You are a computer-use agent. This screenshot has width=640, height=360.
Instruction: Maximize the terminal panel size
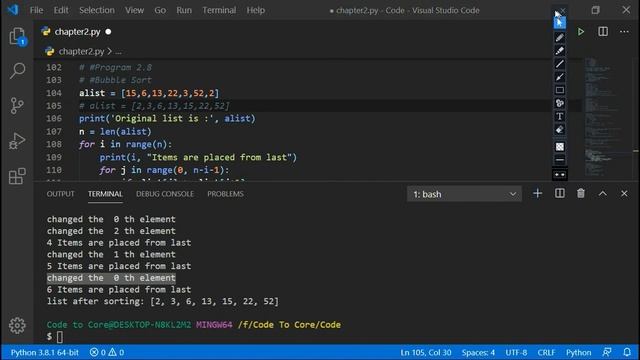click(602, 193)
